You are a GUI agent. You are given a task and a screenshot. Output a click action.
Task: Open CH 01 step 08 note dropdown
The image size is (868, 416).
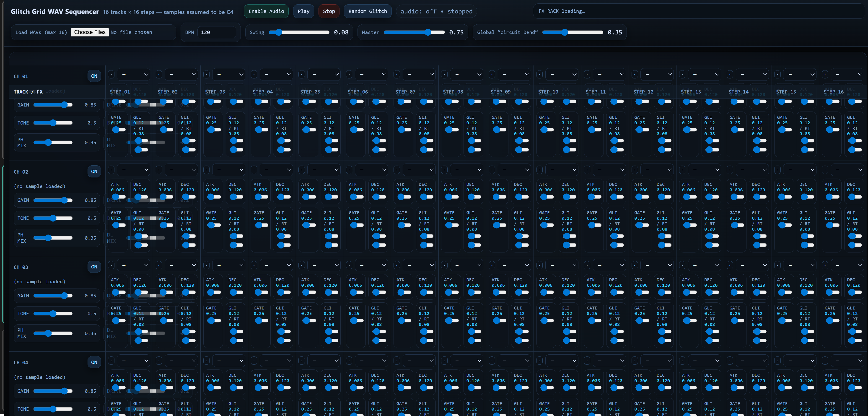467,75
